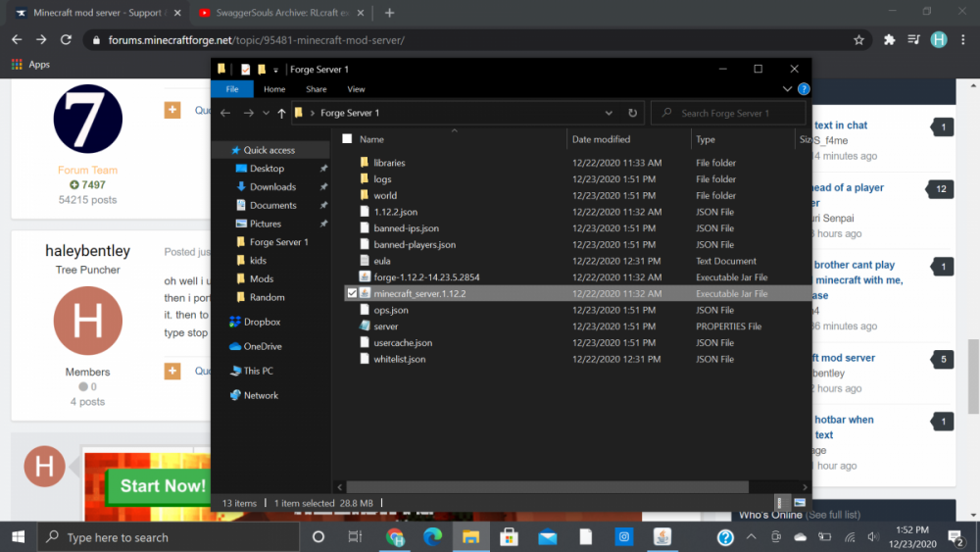Open the View ribbon tab
This screenshot has height=552, width=980.
tap(356, 89)
